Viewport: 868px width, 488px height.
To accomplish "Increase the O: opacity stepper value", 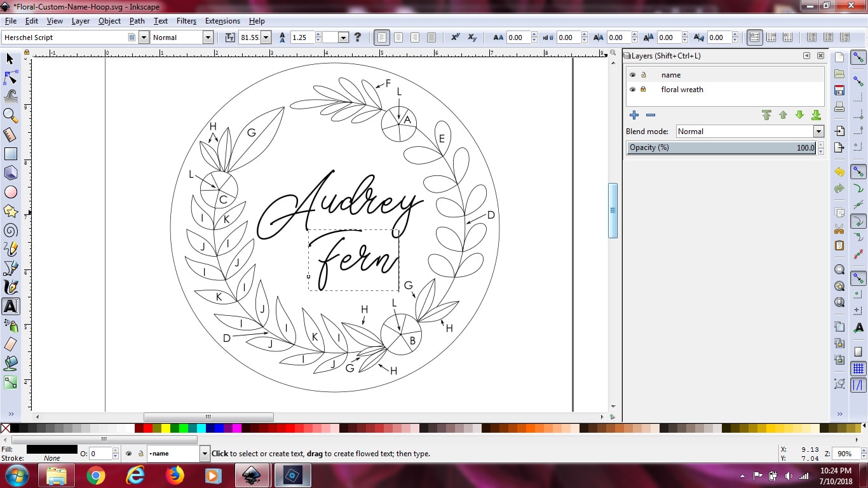I will pos(115,451).
